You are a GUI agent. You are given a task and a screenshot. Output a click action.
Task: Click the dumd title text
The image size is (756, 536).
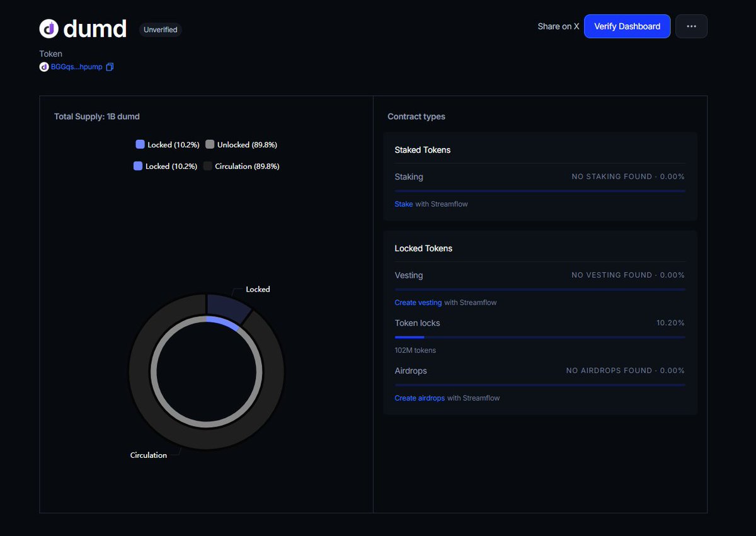[95, 29]
